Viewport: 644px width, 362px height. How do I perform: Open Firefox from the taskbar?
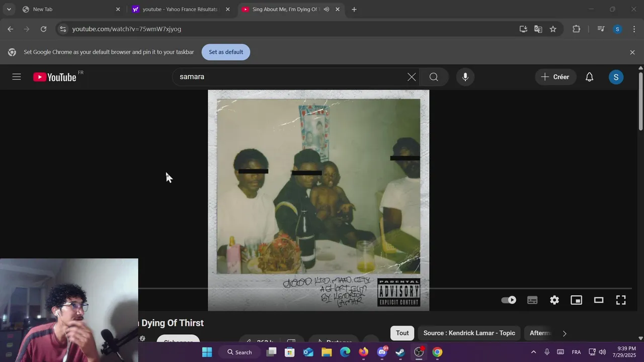[x=363, y=352]
